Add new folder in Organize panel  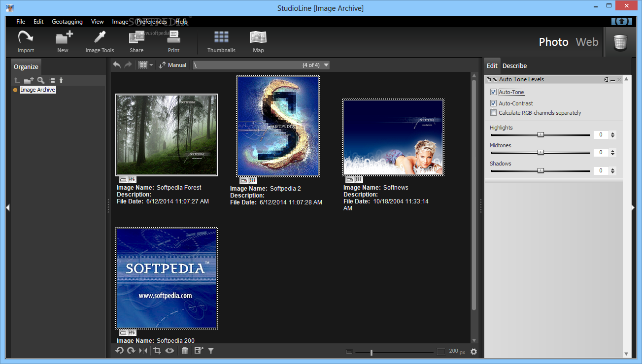tap(29, 80)
